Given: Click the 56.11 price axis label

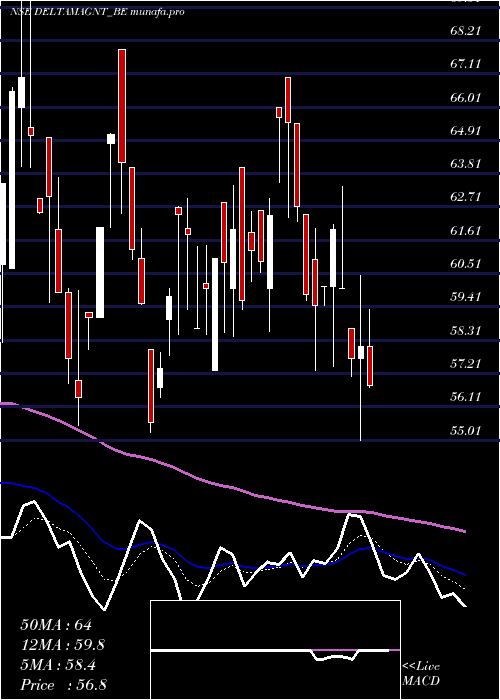Looking at the screenshot, I should [x=466, y=397].
